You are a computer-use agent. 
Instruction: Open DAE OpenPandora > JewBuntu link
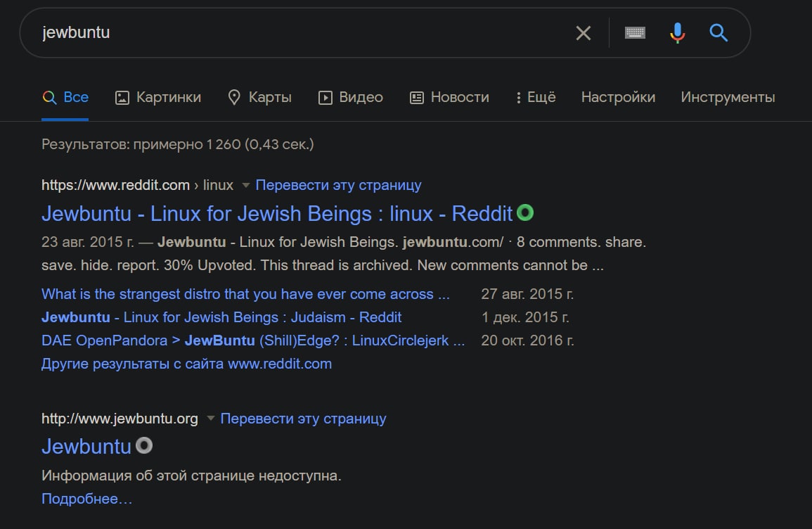point(253,340)
